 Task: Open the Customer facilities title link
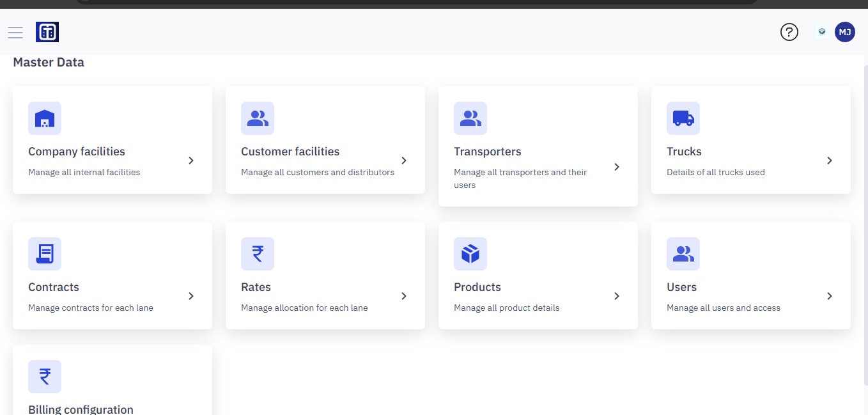290,152
